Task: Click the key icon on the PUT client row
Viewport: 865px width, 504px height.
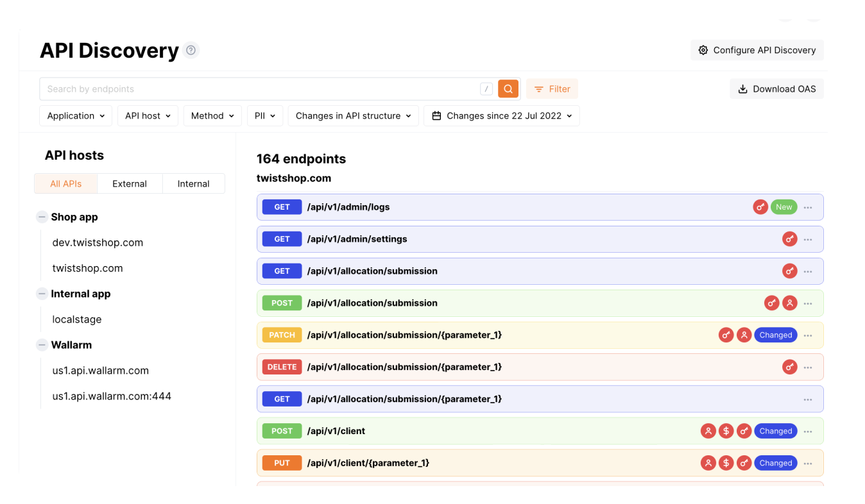Action: 744,463
